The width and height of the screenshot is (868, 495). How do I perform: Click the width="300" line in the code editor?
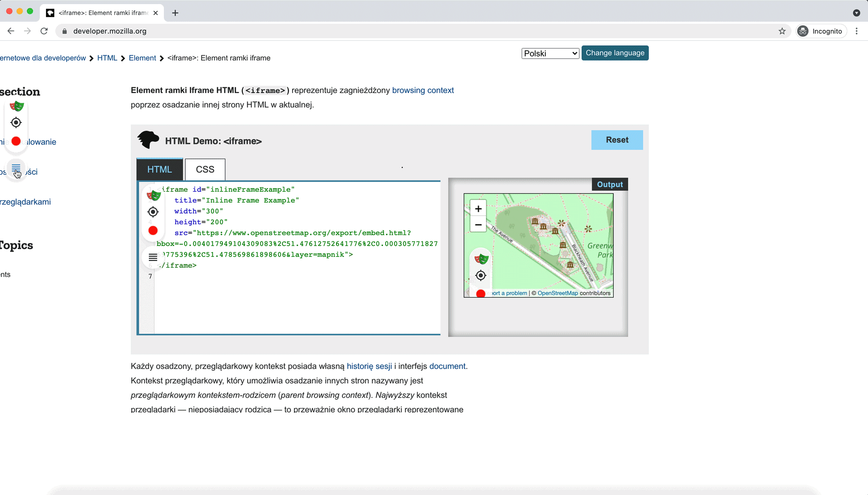(199, 211)
